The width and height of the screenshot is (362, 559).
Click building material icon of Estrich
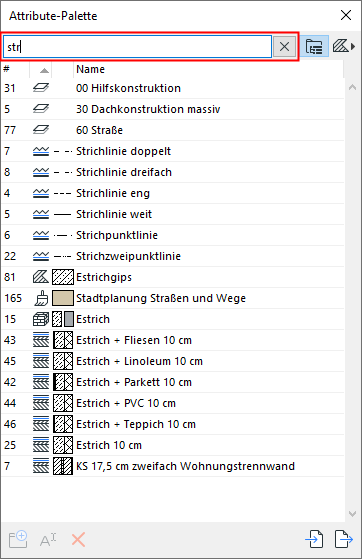click(x=41, y=319)
